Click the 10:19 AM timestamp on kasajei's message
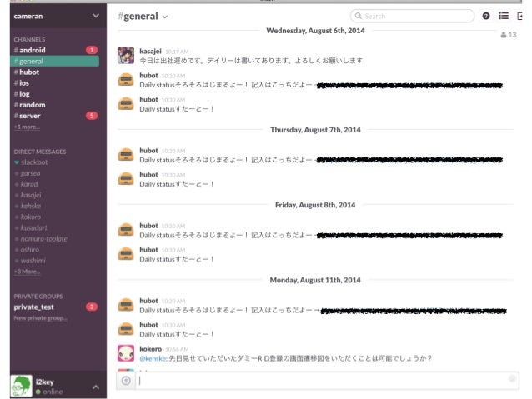The image size is (532, 399). (x=177, y=52)
